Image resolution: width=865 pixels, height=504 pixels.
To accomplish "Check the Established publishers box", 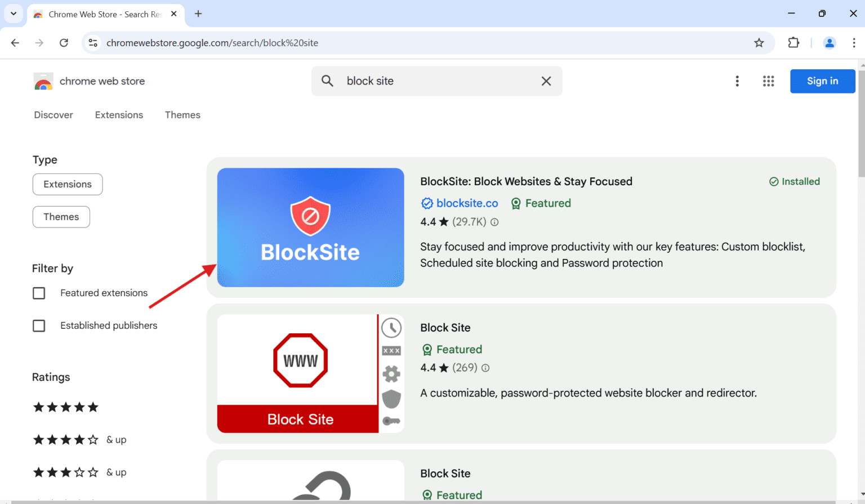I will [39, 325].
